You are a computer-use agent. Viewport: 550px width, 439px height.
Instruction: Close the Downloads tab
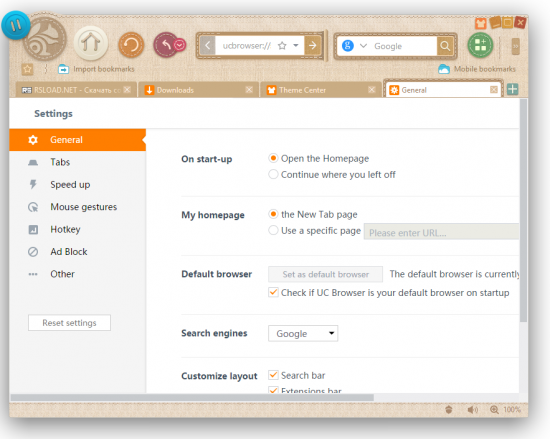coord(249,90)
